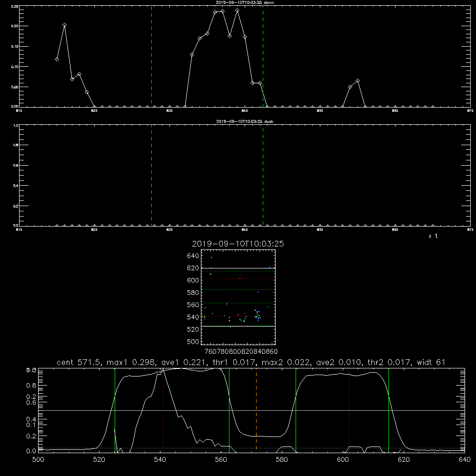Select the highest dawn marker at x=839
The height and width of the screenshot is (476, 476).
coord(238,10)
